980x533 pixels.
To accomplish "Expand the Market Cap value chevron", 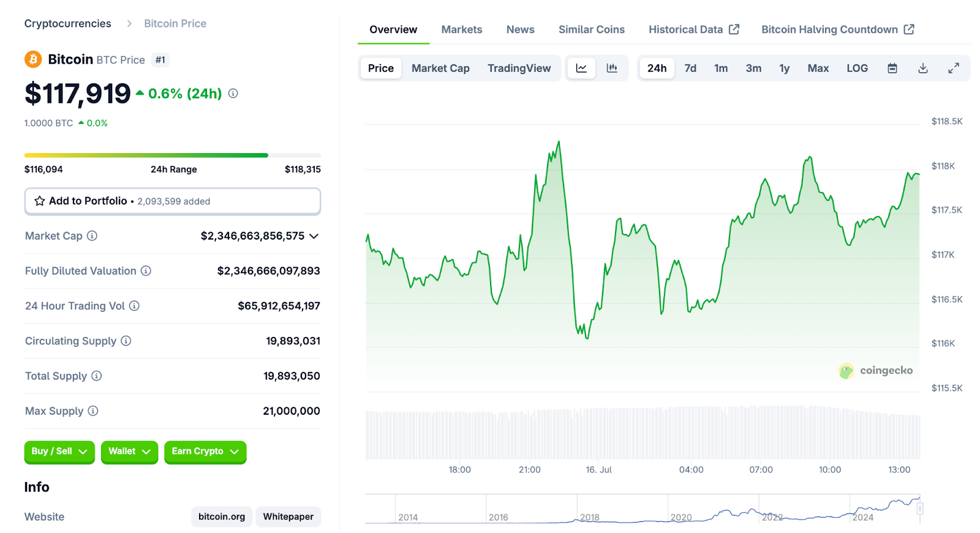I will tap(314, 236).
